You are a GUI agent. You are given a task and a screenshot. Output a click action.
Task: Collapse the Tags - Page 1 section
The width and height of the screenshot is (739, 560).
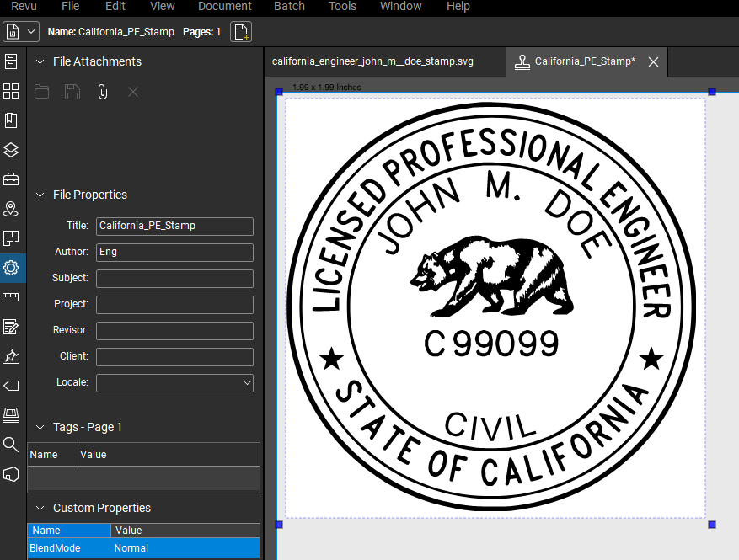click(40, 427)
